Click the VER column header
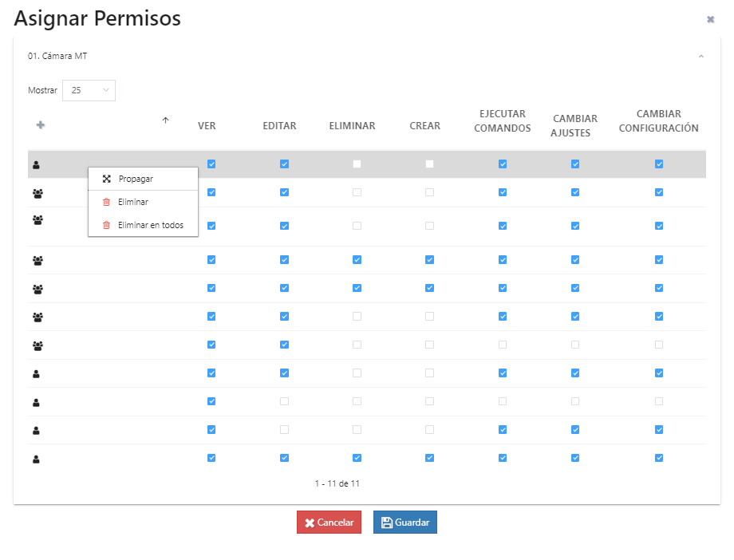The image size is (734, 560). click(207, 126)
